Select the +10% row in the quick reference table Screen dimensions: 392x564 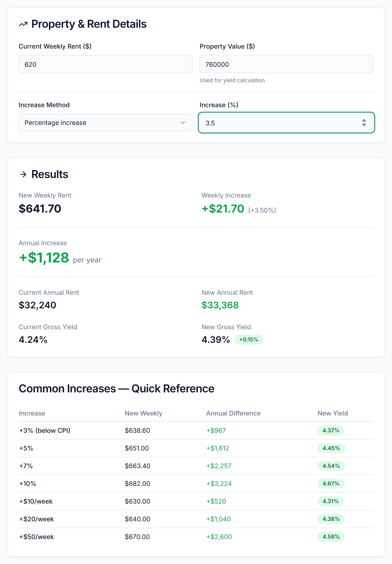[x=172, y=483]
